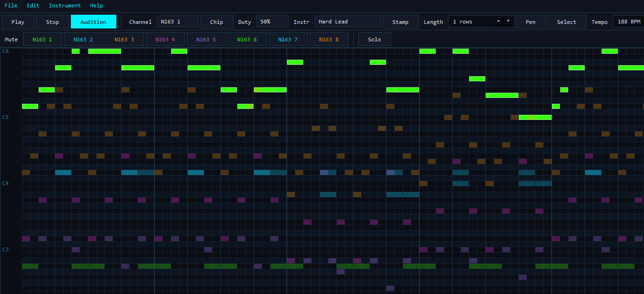Open the Edit menu

[33, 6]
